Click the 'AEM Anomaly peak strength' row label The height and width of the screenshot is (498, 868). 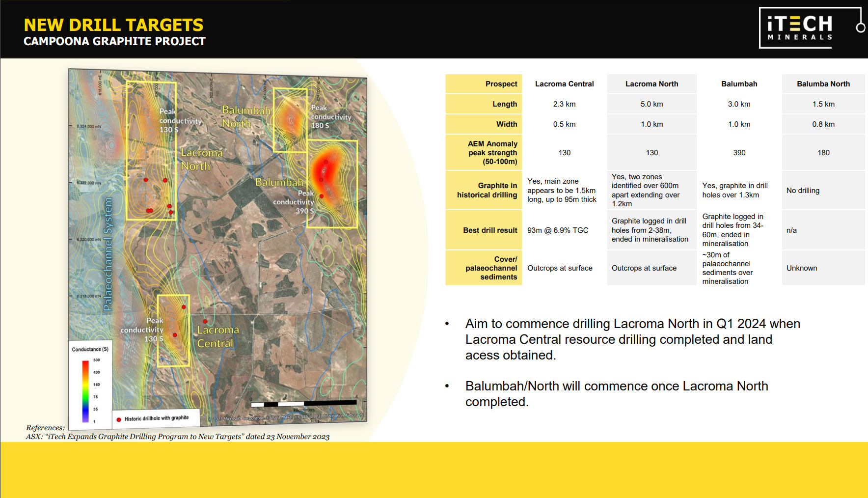coord(484,153)
